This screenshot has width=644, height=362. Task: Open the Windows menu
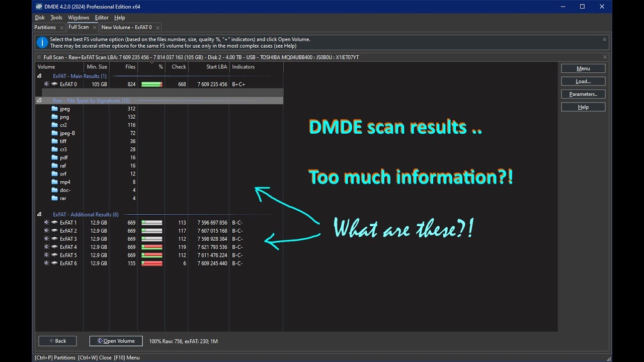click(78, 18)
